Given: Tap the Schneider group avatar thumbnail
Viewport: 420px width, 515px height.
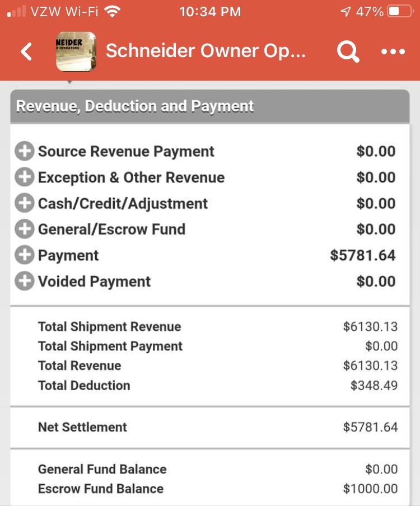Looking at the screenshot, I should pyautogui.click(x=76, y=52).
